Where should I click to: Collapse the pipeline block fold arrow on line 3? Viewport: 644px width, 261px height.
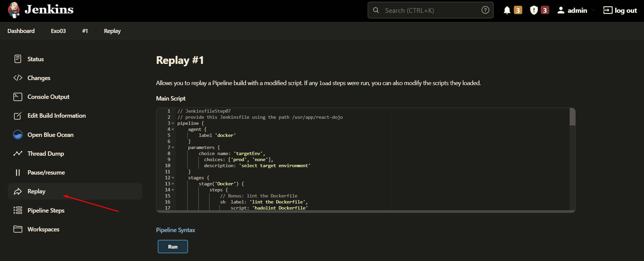point(173,123)
